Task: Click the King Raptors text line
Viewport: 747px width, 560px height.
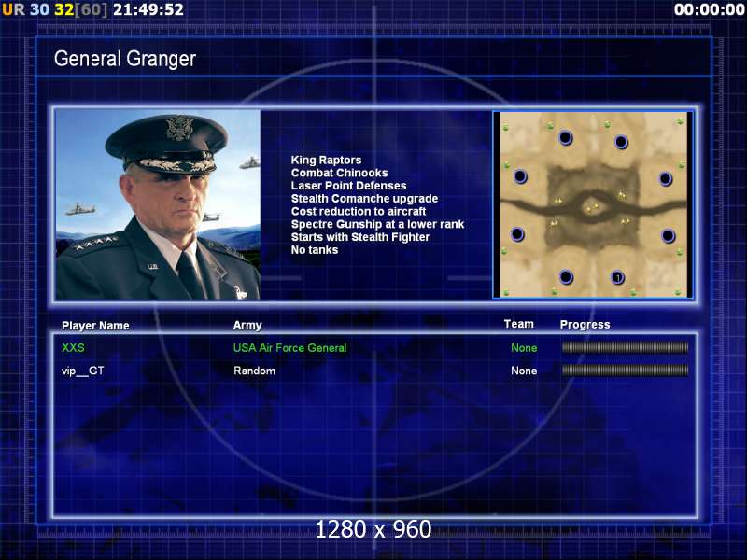Action: [326, 160]
